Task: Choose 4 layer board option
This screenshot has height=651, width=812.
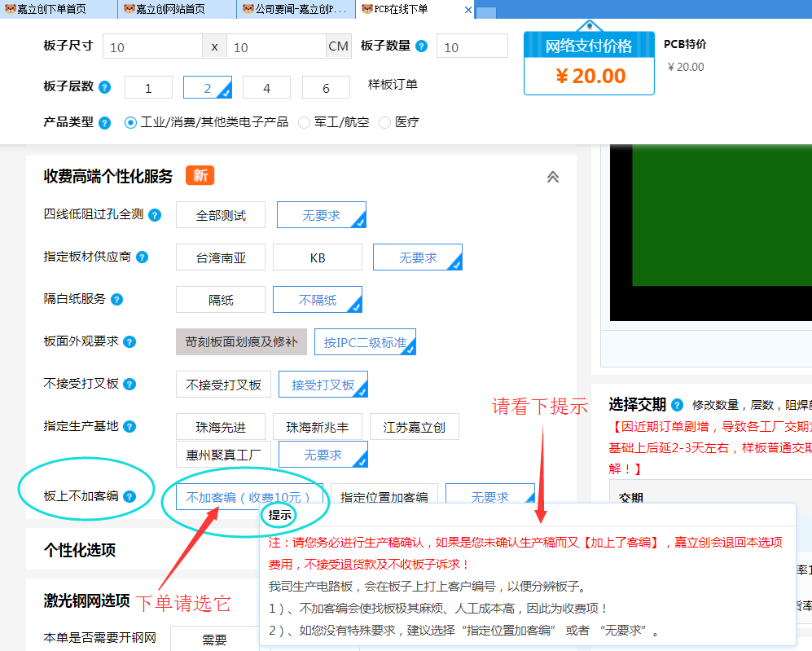Action: coord(266,88)
